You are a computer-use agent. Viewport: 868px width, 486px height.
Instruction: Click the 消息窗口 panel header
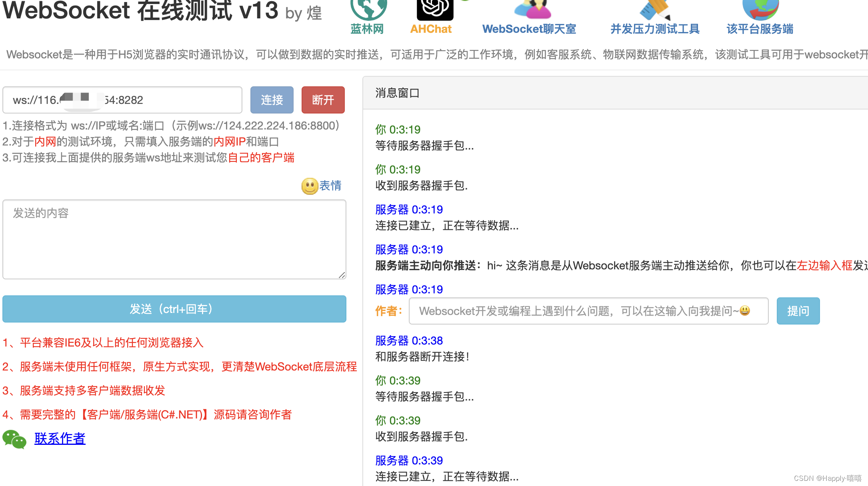click(615, 93)
